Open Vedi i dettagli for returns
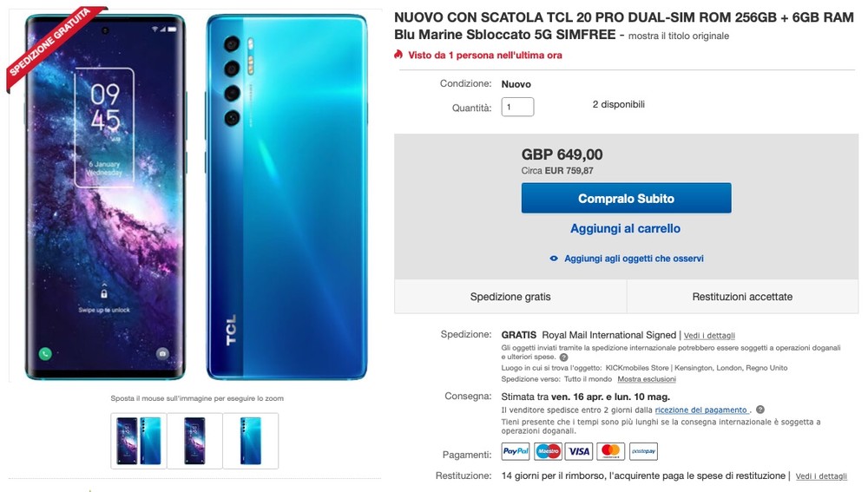This screenshot has width=868, height=492. point(821,476)
